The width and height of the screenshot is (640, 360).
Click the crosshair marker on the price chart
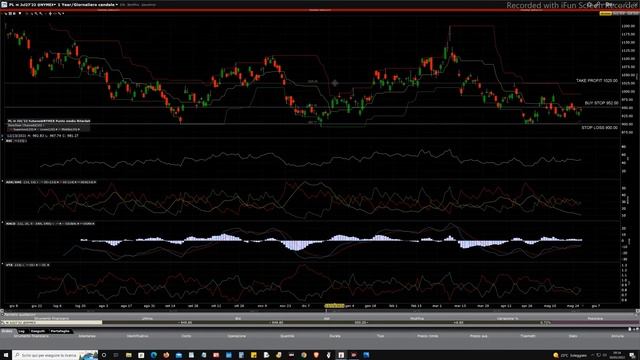click(335, 83)
